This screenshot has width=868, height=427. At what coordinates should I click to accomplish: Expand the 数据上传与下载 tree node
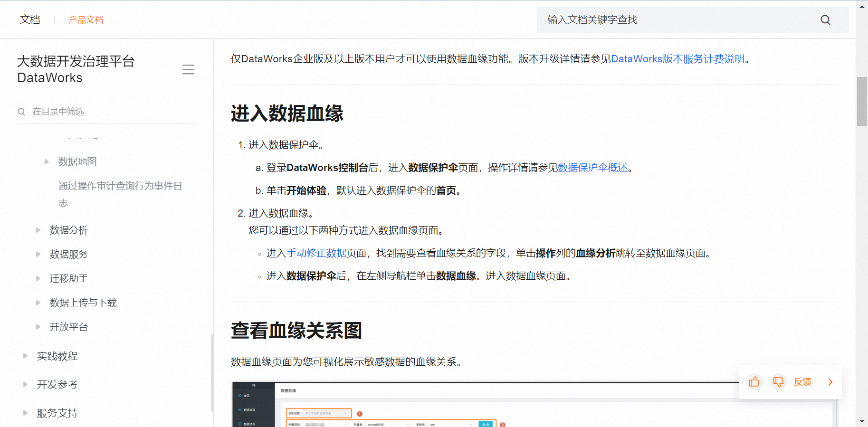coord(38,303)
